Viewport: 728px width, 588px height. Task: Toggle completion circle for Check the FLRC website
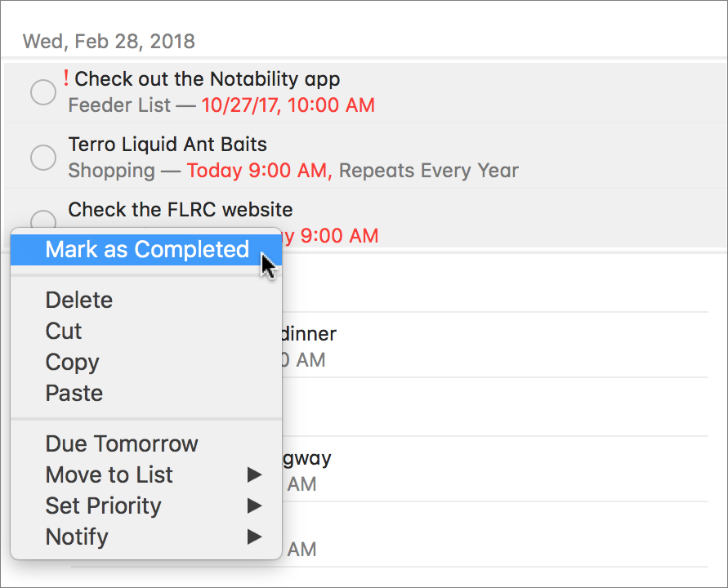click(x=43, y=220)
